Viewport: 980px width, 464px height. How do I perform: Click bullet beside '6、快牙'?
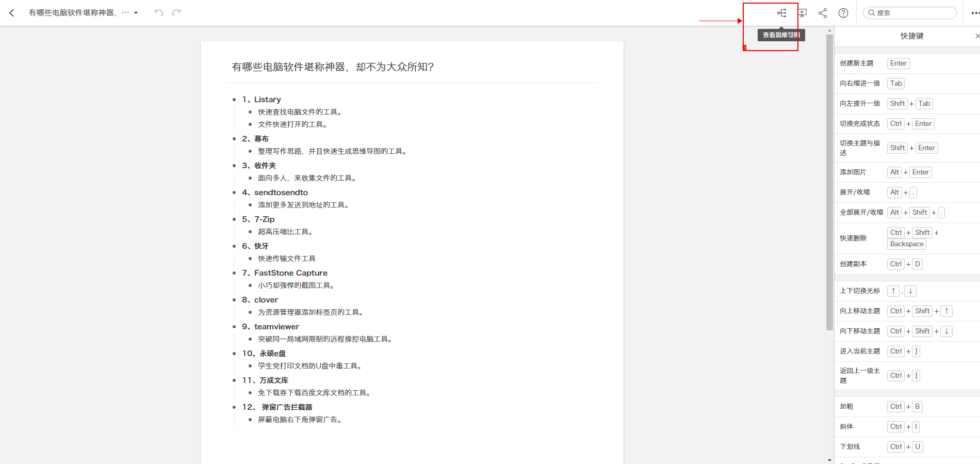[x=234, y=246]
